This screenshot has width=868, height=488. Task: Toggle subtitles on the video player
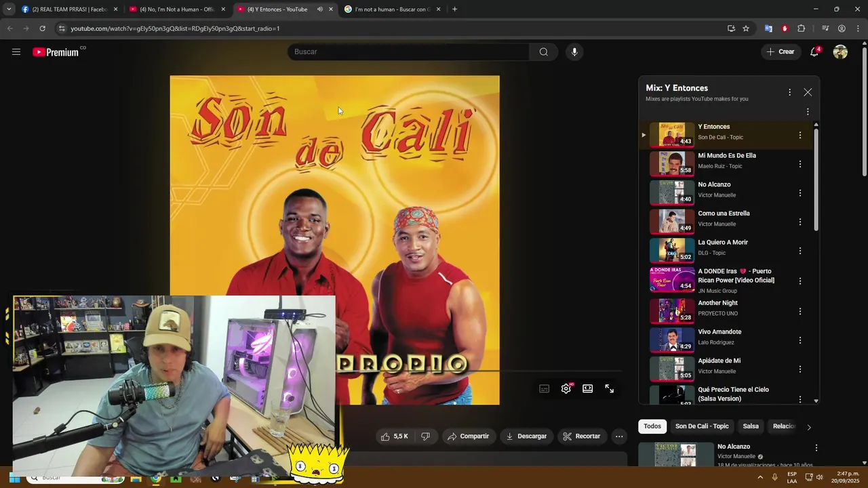point(545,388)
